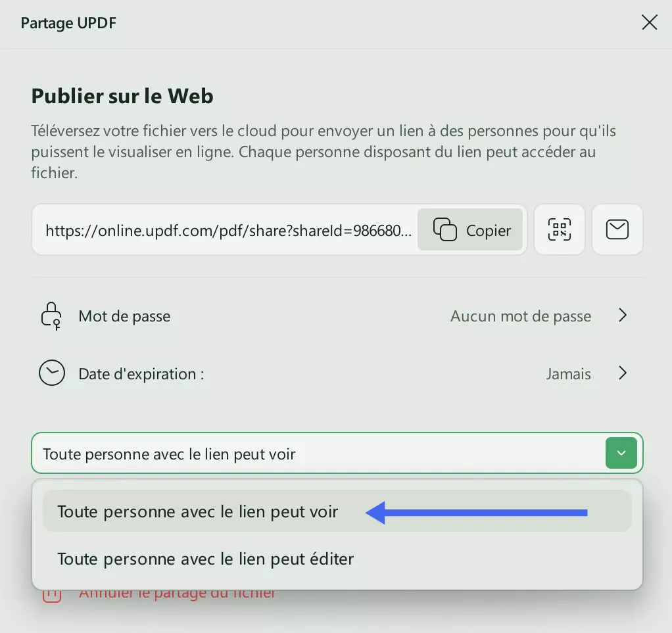Click the "Date d'expiration :" label
This screenshot has height=633, width=672.
pyautogui.click(x=141, y=374)
